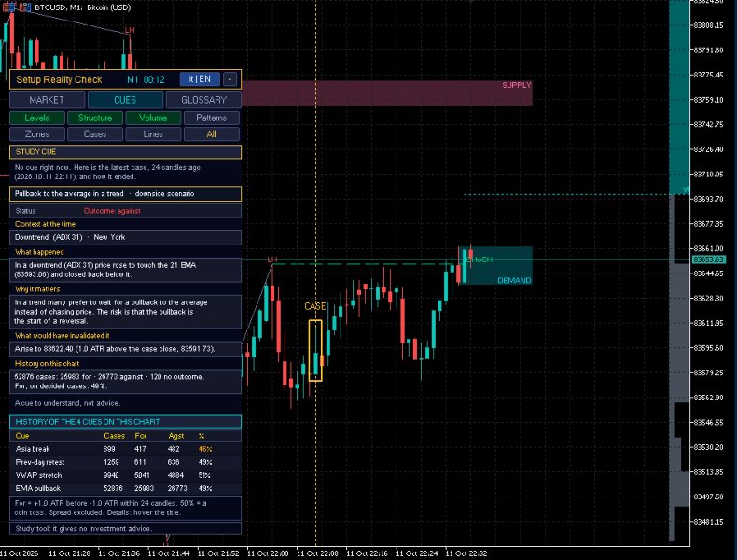Click the 'Outcome: against' status text

pos(112,211)
